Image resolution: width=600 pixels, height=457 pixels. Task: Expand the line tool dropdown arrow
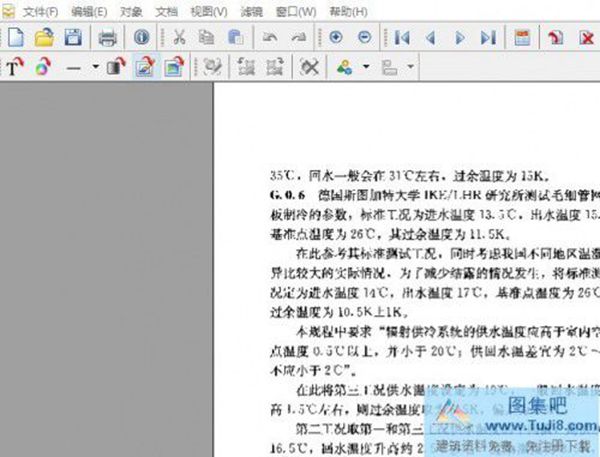96,67
